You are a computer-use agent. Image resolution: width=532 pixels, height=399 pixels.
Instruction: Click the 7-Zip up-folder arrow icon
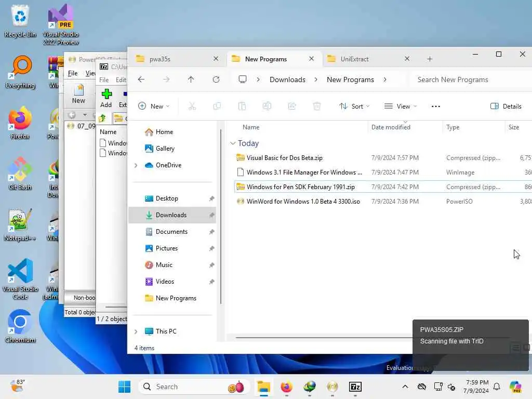point(102,118)
